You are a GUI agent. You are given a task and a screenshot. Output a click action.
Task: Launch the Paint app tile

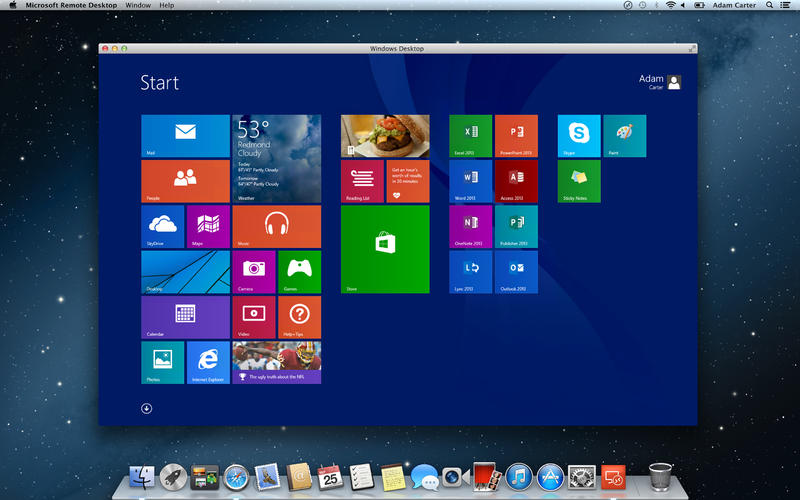(x=625, y=136)
